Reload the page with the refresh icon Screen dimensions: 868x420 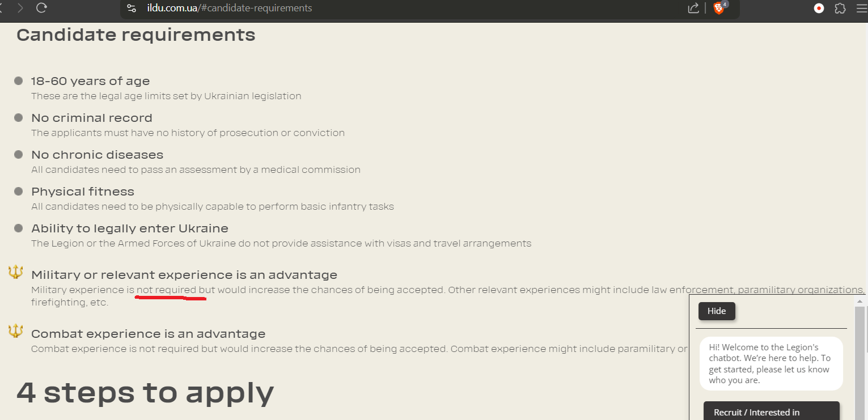[41, 8]
